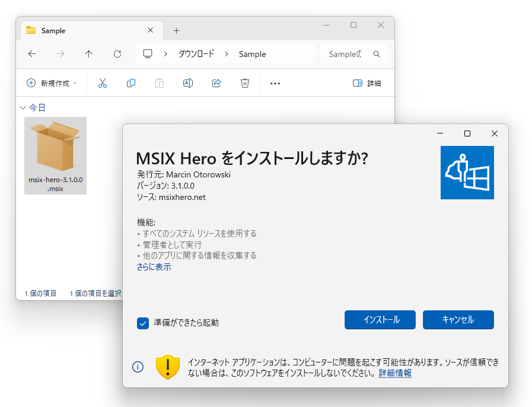Screen dimensions: 532x407
Task: Open the See more ellipsis menu
Action: [x=275, y=83]
